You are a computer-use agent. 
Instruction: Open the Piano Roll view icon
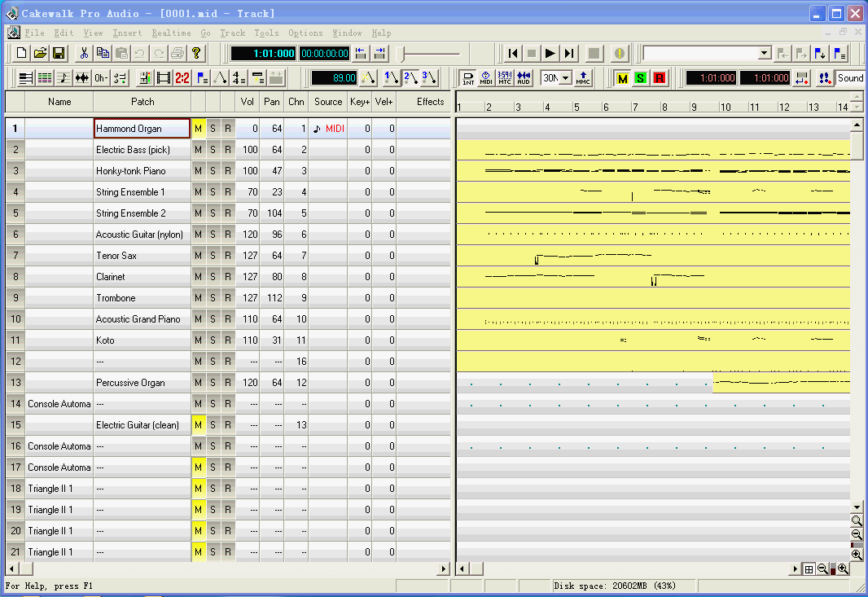(x=44, y=78)
